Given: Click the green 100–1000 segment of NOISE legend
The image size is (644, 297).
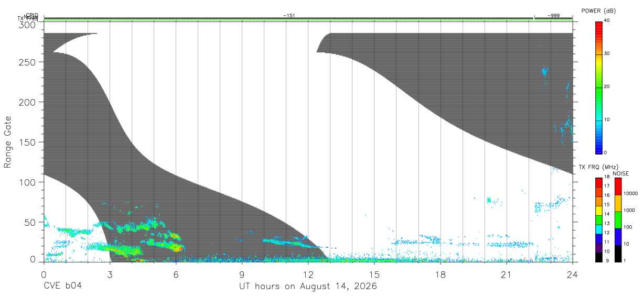Looking at the screenshot, I should pos(618,220).
